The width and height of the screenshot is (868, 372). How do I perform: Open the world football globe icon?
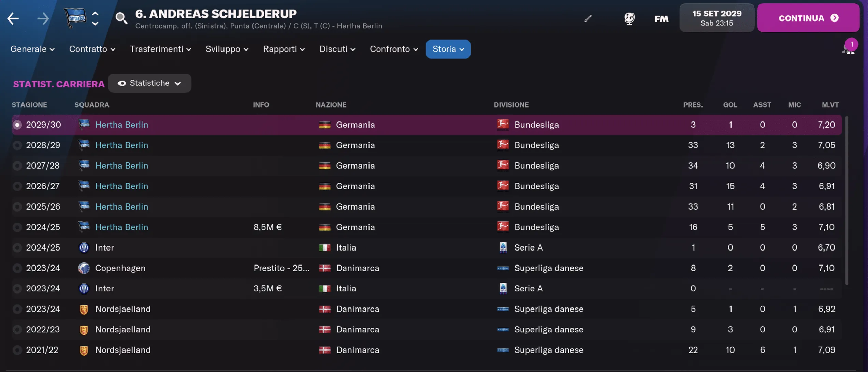(629, 18)
